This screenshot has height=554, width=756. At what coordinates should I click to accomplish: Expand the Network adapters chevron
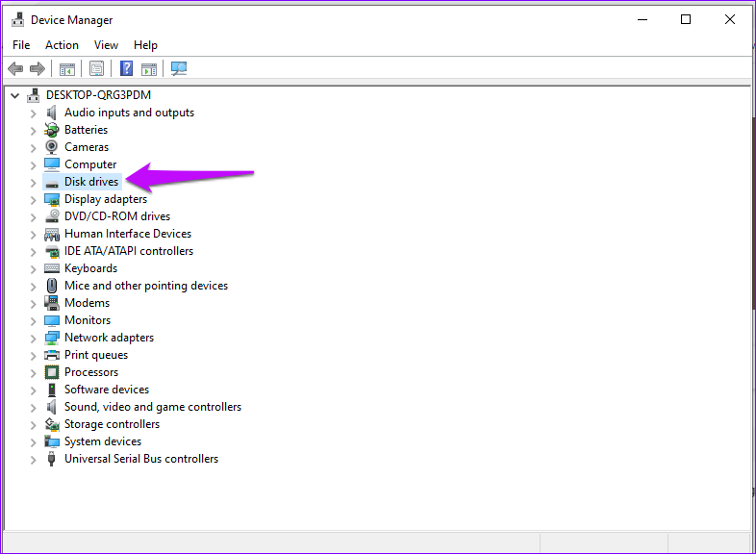click(x=33, y=339)
